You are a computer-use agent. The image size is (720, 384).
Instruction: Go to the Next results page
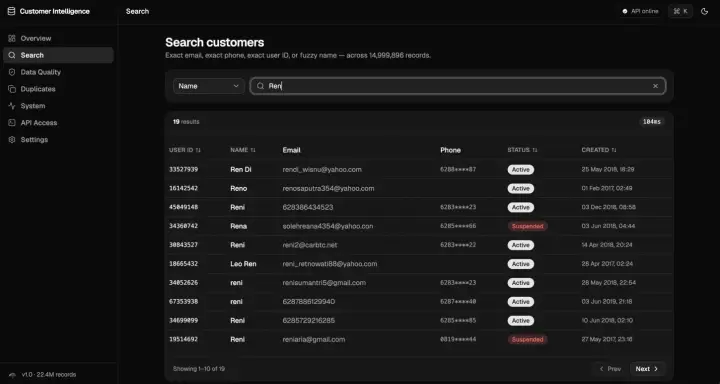647,369
